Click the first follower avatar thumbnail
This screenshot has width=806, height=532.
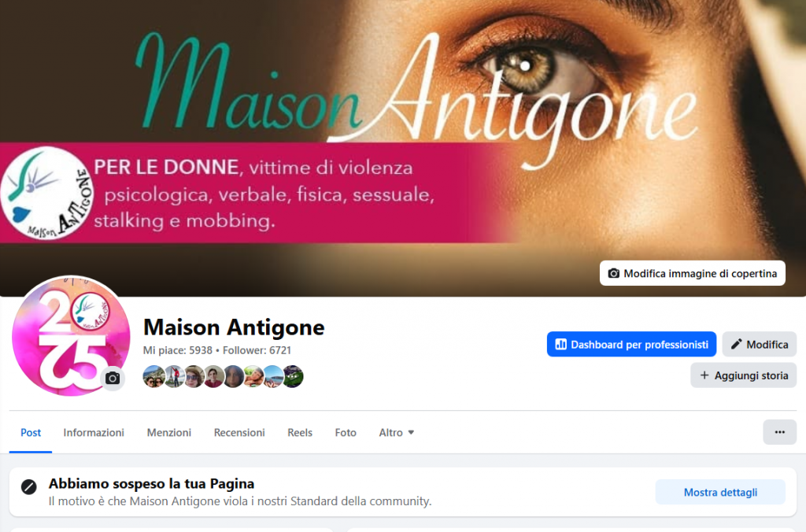[153, 376]
